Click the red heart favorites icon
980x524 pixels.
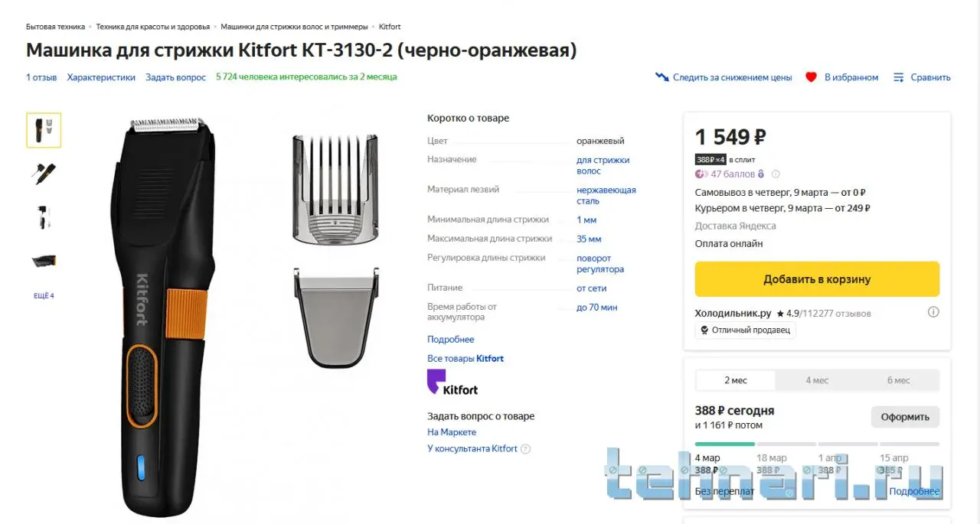pyautogui.click(x=811, y=77)
